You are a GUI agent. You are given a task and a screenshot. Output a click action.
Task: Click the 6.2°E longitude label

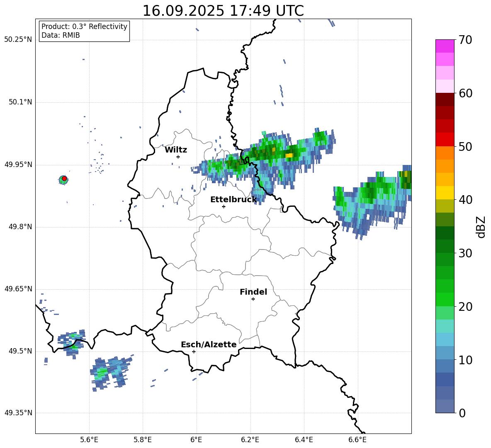point(250,440)
